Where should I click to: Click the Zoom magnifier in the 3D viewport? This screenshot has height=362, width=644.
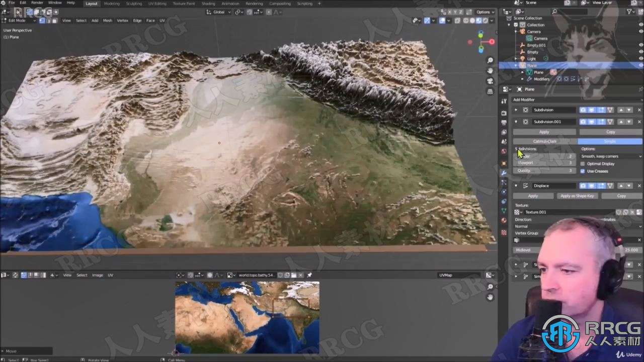tap(490, 60)
